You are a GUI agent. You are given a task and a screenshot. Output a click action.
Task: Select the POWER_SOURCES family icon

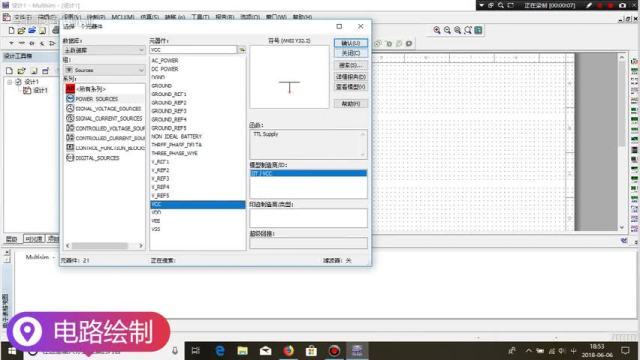click(70, 99)
